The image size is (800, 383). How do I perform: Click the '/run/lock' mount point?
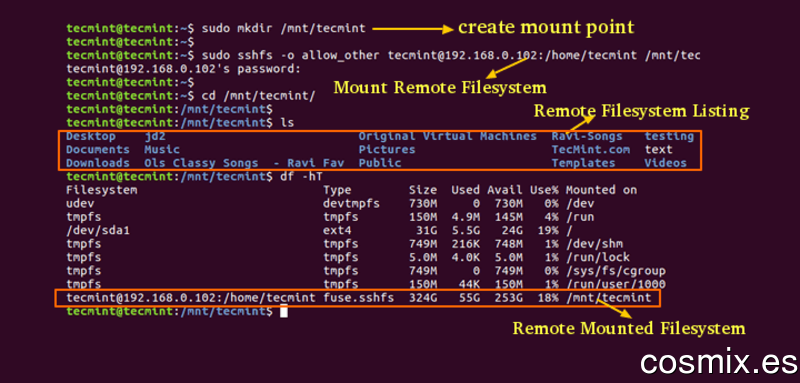597,257
